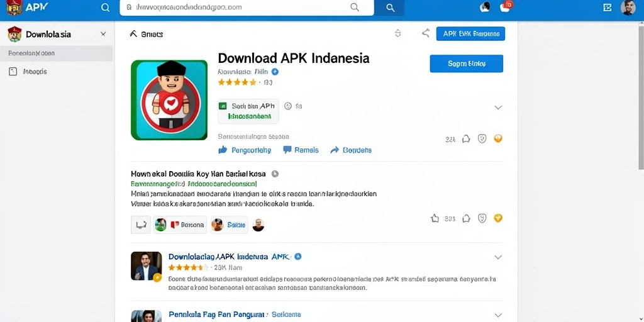Click the search magnifier beside the APK logo
Screen dimensions: 644x322
click(105, 8)
